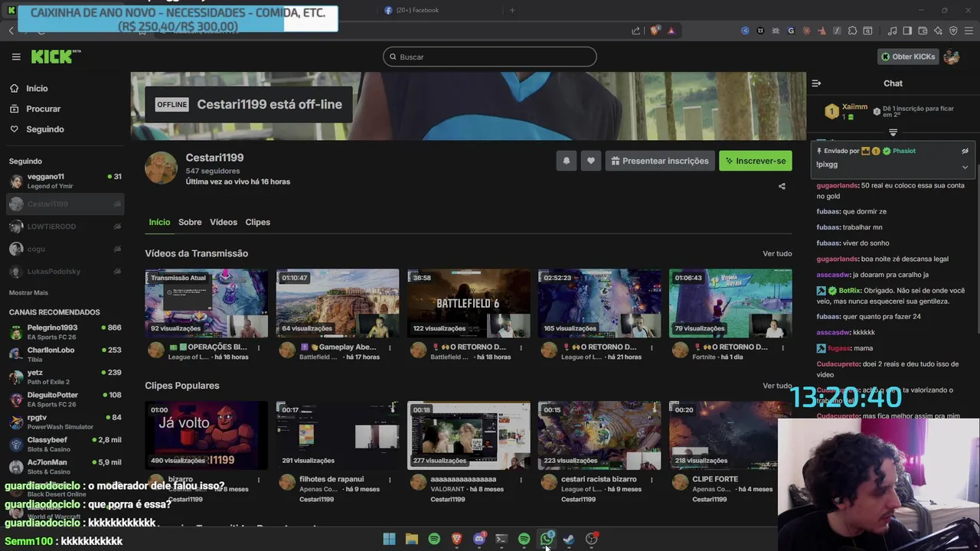Open LOWTIERGOD in followed channels
Image resolution: width=980 pixels, height=551 pixels.
pyautogui.click(x=65, y=227)
